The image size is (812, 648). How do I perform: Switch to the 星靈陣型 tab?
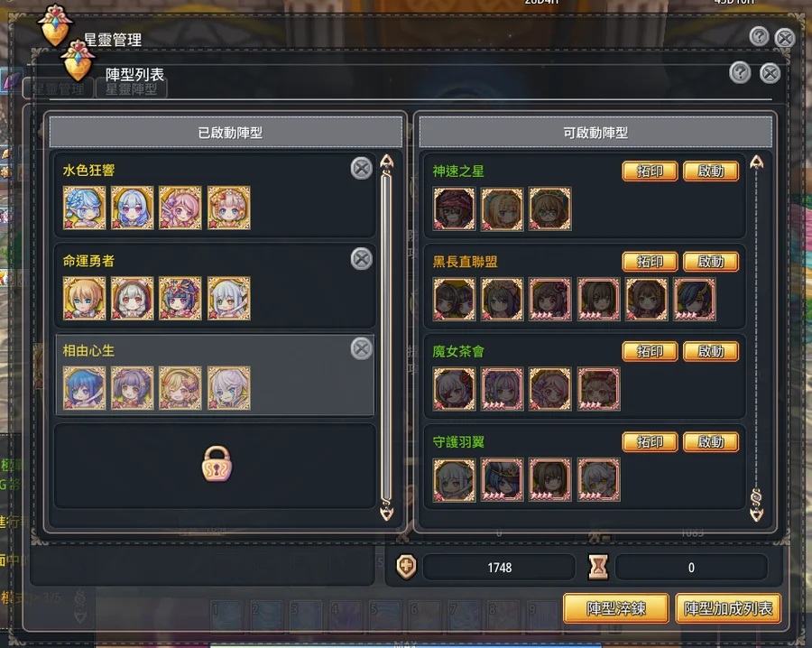132,89
